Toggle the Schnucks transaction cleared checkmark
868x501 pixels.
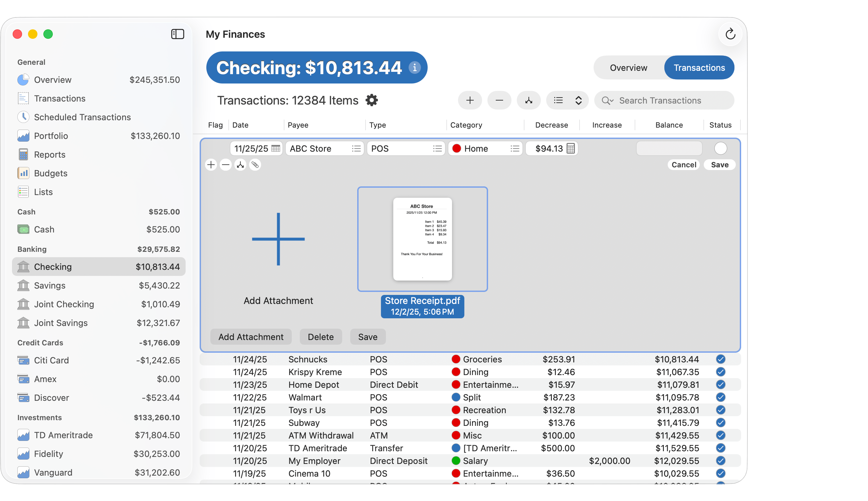[720, 359]
